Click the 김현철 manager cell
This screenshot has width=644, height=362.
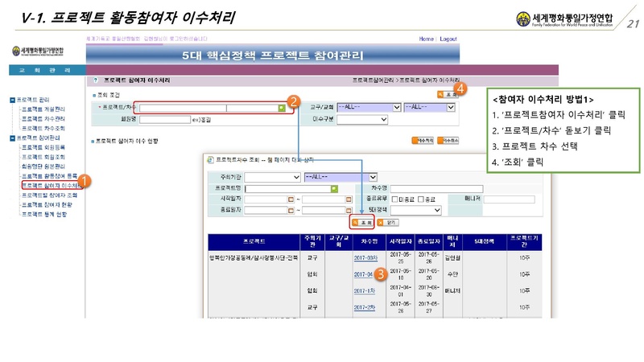pos(452,257)
